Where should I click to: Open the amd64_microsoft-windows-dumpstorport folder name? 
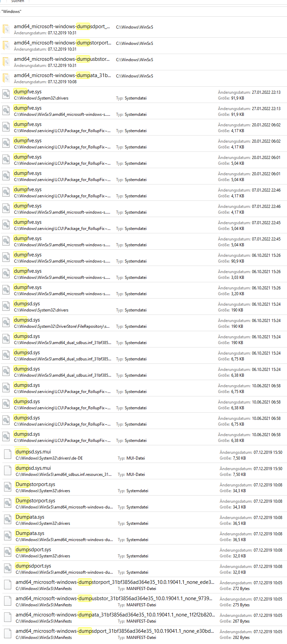click(x=63, y=43)
